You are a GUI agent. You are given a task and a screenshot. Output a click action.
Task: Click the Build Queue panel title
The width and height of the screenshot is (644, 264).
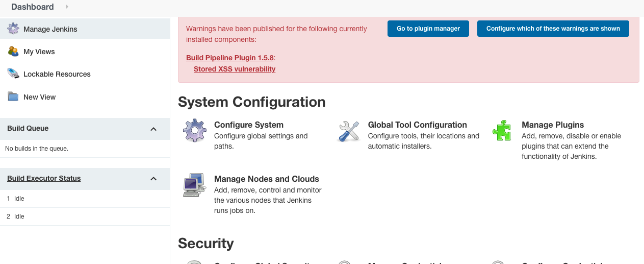tap(28, 128)
